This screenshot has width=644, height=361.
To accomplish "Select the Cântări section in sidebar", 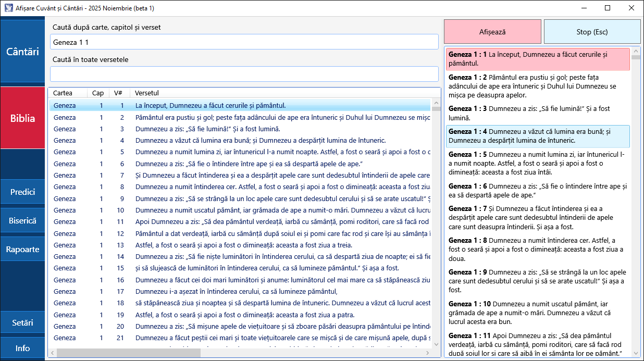I will click(22, 51).
